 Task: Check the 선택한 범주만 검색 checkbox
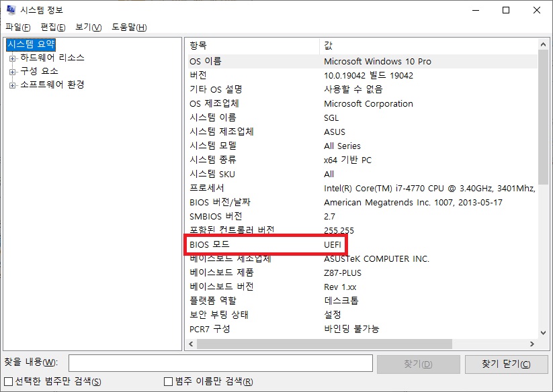click(x=7, y=381)
